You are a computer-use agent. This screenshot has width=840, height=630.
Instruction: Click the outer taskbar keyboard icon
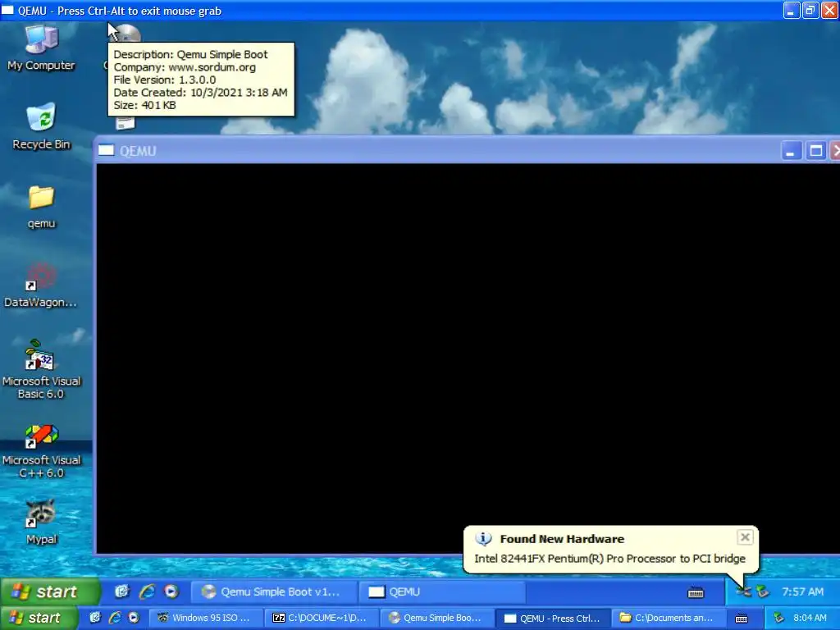tap(742, 619)
